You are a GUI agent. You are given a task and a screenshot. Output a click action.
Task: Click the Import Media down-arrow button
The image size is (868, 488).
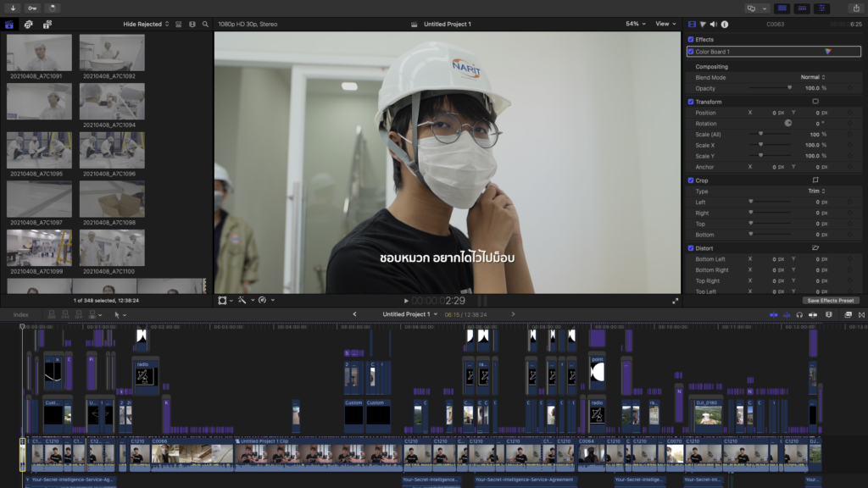[13, 8]
